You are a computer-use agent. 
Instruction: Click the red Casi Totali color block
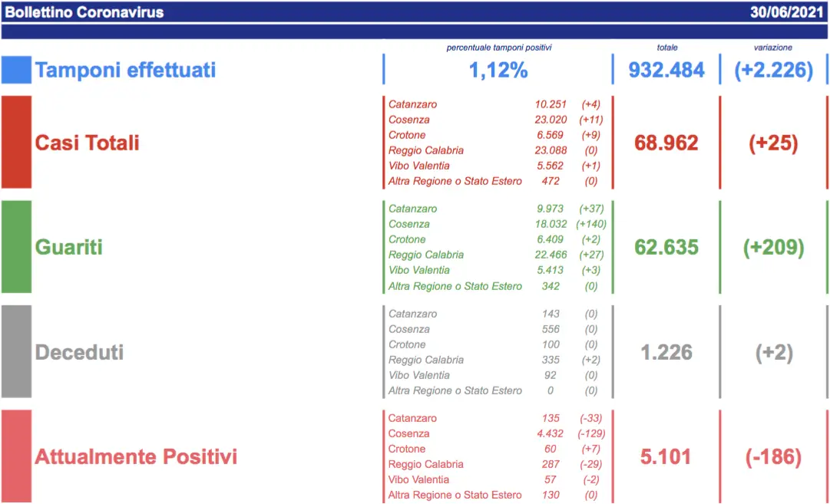pos(16,142)
